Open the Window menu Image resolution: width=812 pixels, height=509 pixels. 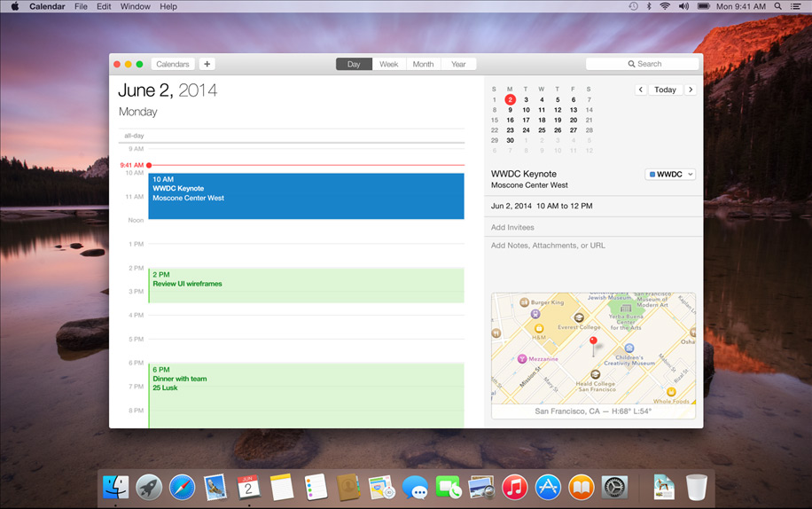pyautogui.click(x=135, y=6)
